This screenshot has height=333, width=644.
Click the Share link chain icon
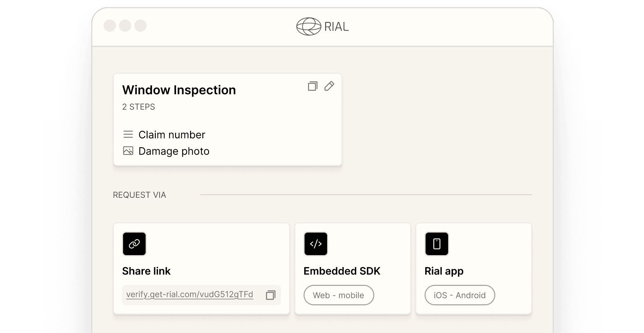pyautogui.click(x=134, y=244)
